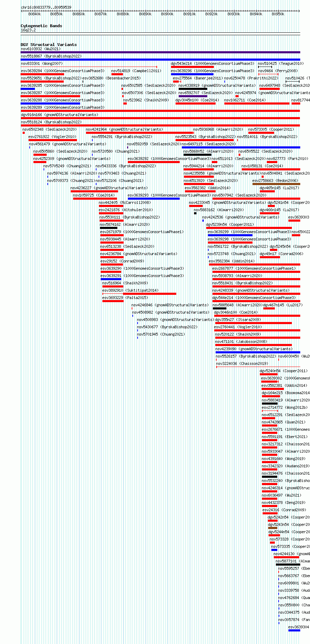Image resolution: width=310 pixels, height=644 pixels.
Task: Click esv2761922 (Vogler2010) label
Action: [x=52, y=137]
